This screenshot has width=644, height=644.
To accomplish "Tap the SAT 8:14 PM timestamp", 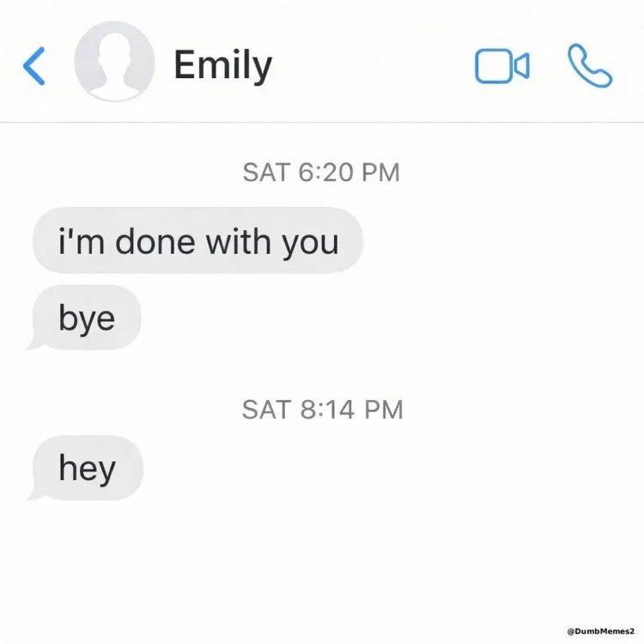I will 322,410.
